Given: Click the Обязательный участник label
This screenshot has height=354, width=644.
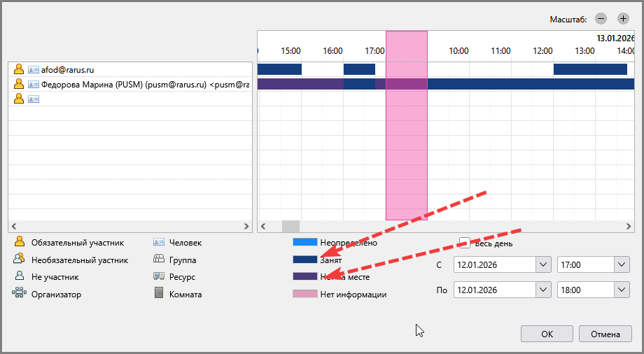Looking at the screenshot, I should [x=78, y=243].
